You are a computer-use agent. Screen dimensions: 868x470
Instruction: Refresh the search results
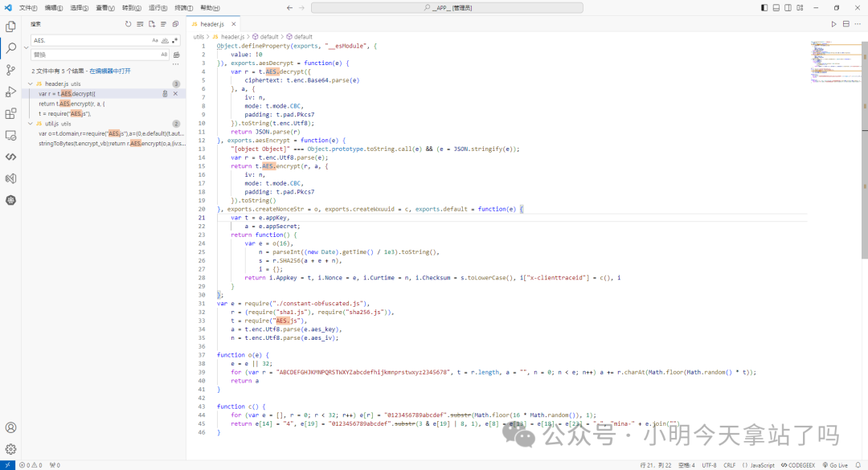click(128, 24)
